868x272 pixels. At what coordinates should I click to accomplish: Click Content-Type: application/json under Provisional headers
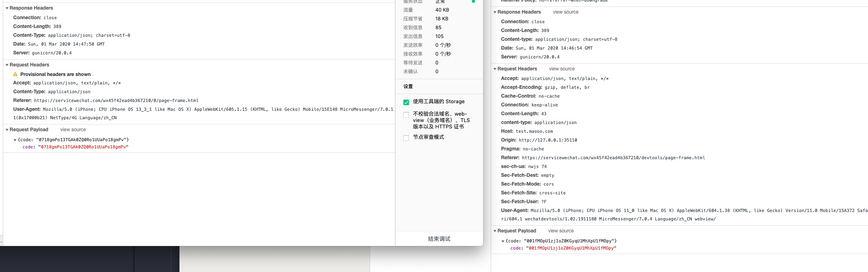click(52, 92)
